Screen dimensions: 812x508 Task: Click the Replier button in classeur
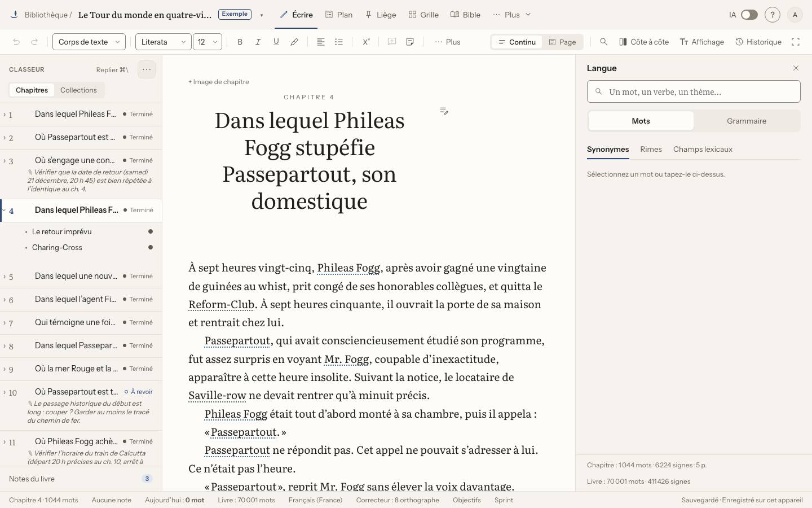point(112,69)
